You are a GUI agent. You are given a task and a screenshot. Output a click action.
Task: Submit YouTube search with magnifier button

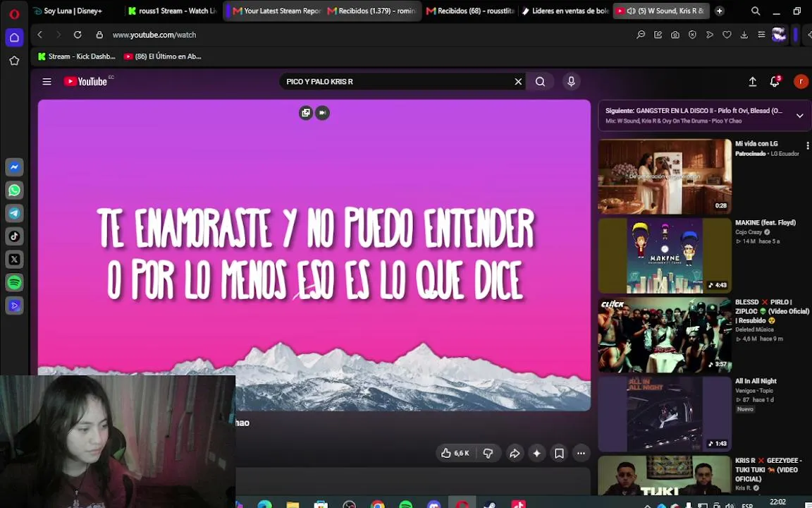(540, 81)
